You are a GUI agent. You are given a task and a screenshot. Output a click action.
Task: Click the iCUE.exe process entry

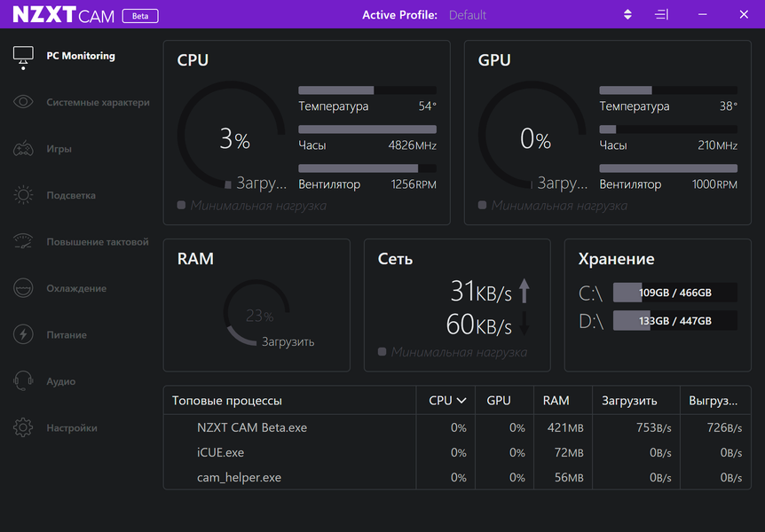tap(221, 452)
